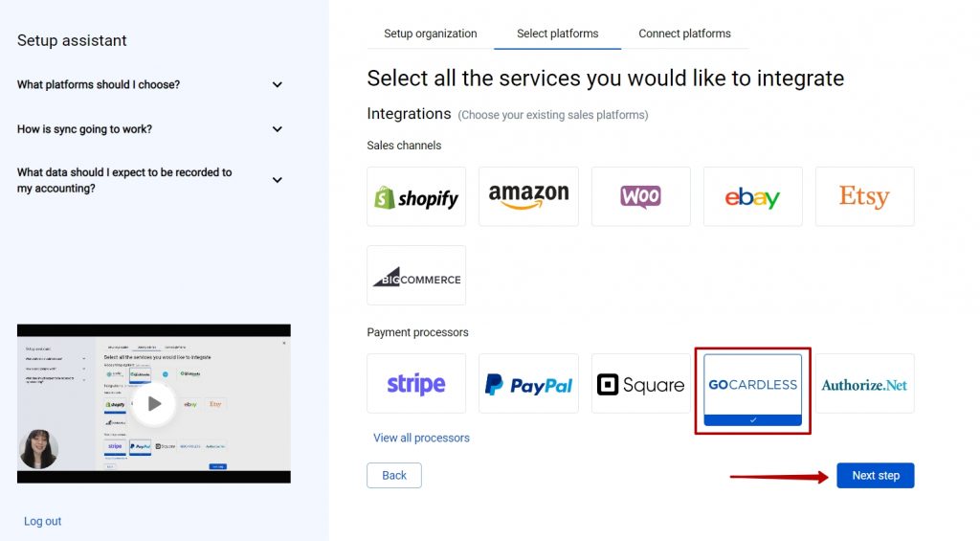This screenshot has width=980, height=541.
Task: Choose the Etsy integration tile
Action: point(864,196)
